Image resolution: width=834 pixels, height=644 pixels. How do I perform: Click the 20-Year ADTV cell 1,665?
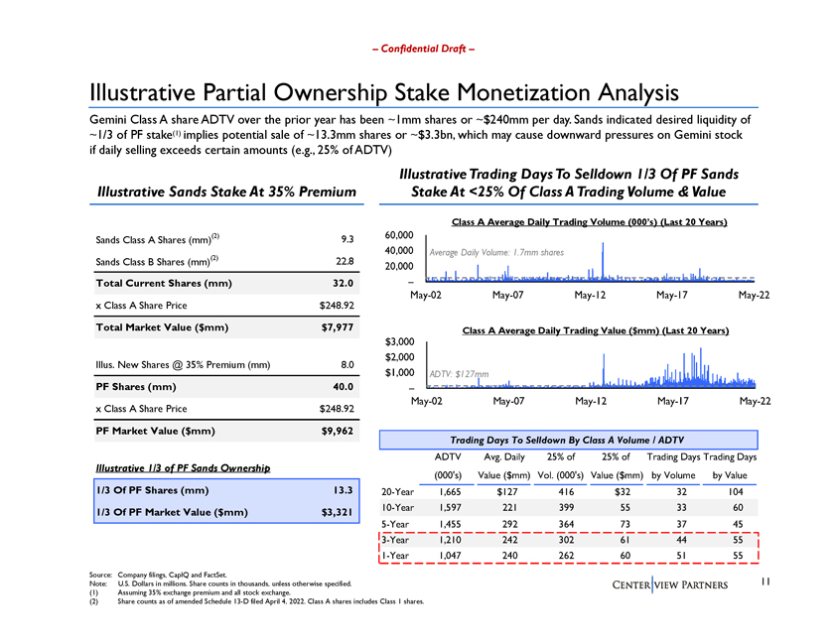pos(450,492)
